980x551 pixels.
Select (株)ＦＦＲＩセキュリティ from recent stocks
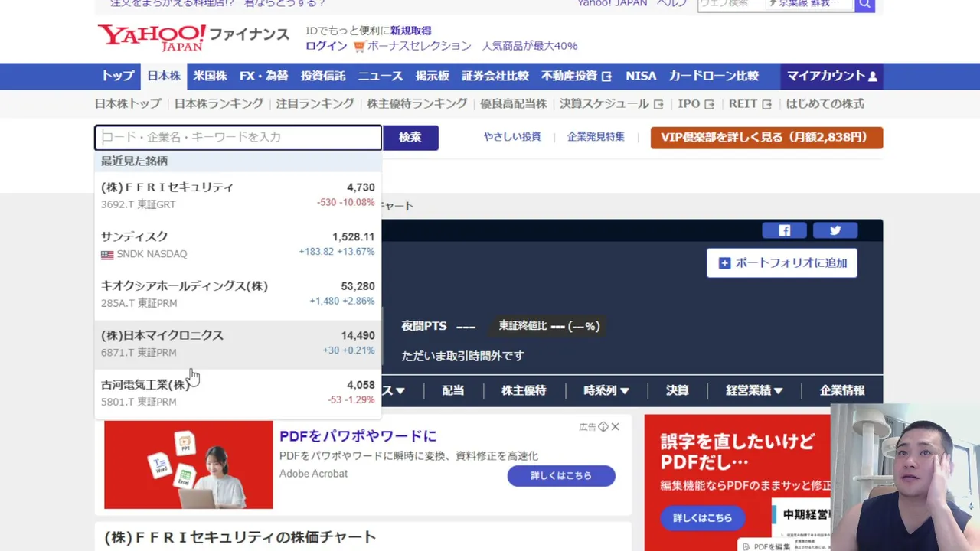238,195
